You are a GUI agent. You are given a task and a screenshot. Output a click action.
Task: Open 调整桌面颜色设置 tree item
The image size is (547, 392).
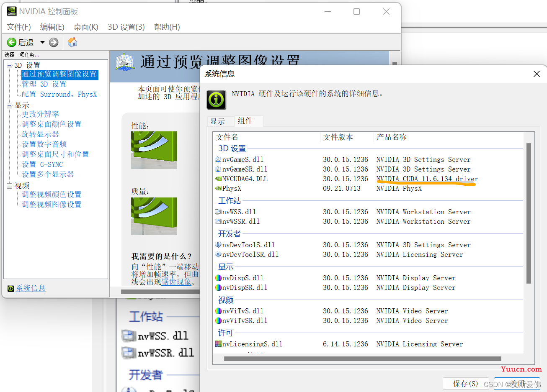52,124
